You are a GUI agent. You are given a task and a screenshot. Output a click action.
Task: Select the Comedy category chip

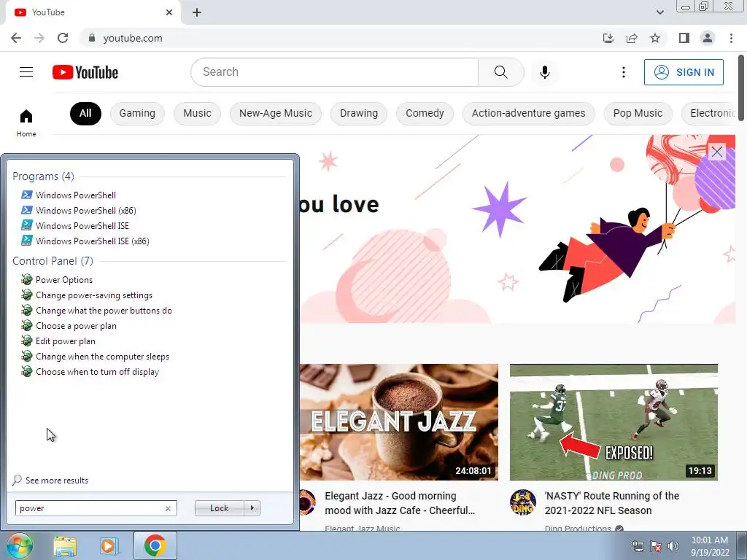tap(425, 113)
